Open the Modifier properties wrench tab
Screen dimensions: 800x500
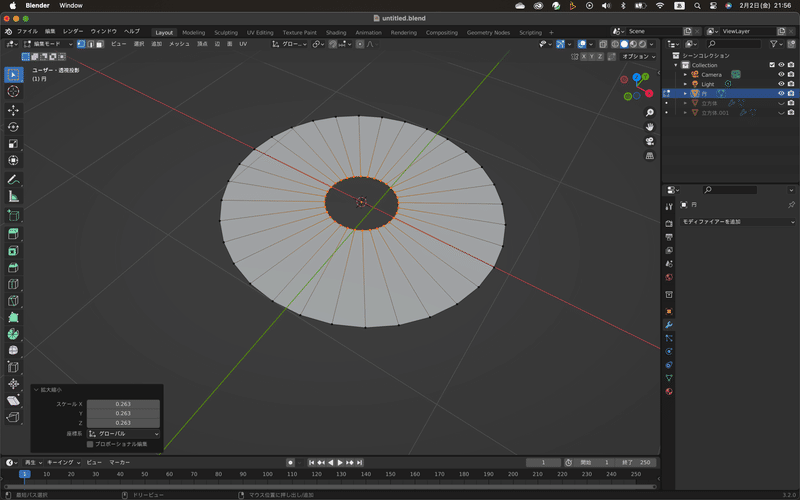(669, 324)
